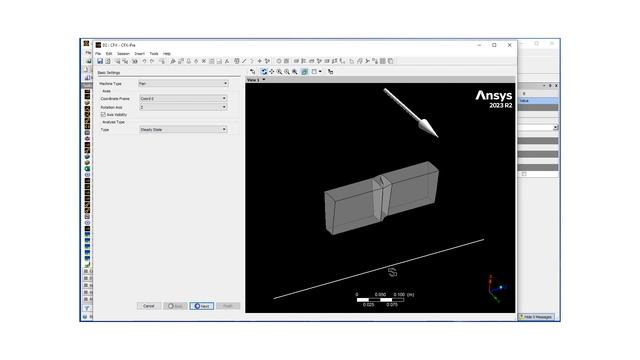Click the Cancel button
The width and height of the screenshot is (640, 360).
click(149, 306)
